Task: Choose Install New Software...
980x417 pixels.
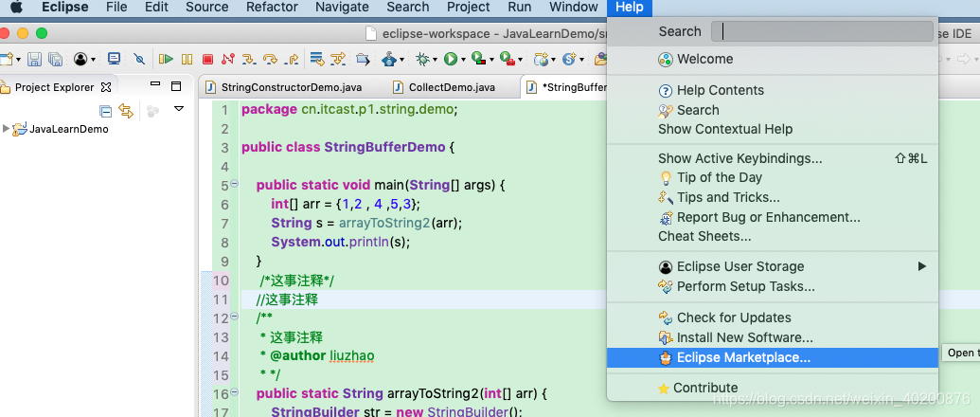Action: coord(773,337)
